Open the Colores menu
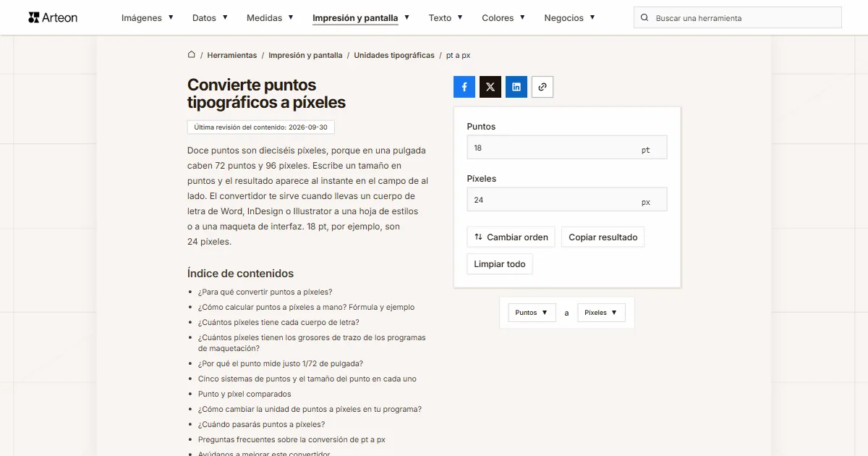 click(x=503, y=18)
